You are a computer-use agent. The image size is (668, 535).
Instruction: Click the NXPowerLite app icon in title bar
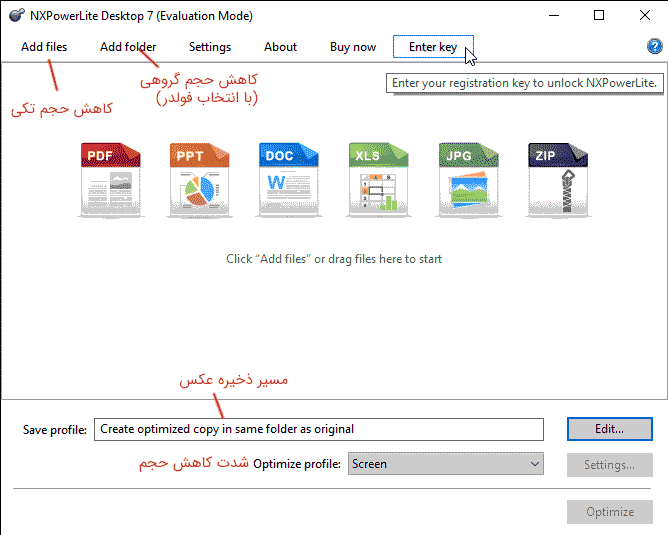click(x=17, y=15)
